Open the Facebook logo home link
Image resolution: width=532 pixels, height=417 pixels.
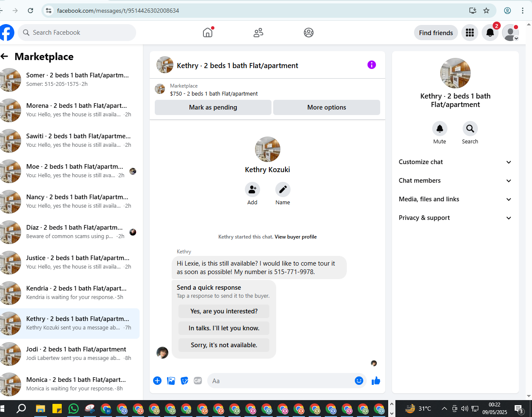[6, 33]
